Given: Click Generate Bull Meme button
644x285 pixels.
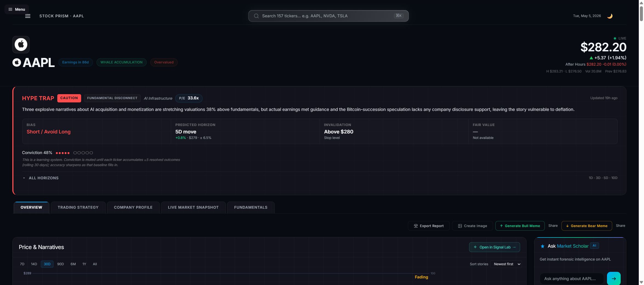Looking at the screenshot, I should coord(520,226).
